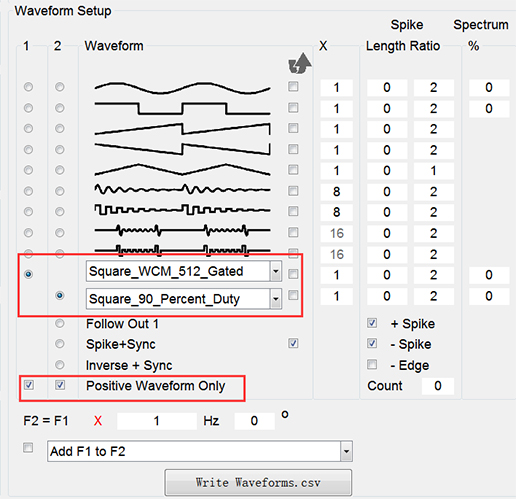Viewport: 516px width, 499px height.
Task: Click the rising sawtooth waveform graphic
Action: coord(182,129)
